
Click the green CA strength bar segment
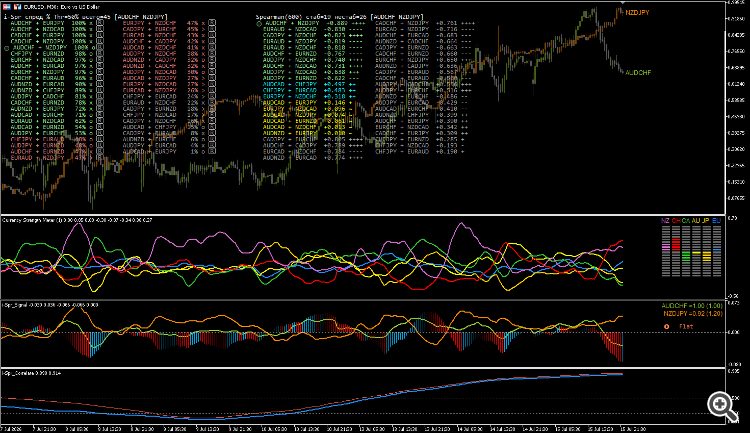(686, 256)
